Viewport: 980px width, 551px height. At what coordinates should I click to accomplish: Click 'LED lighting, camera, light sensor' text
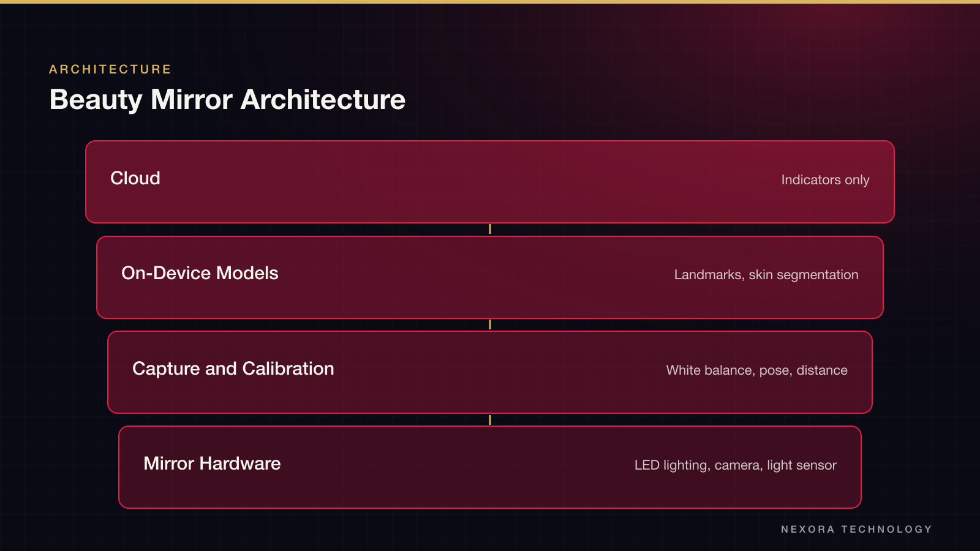click(x=736, y=465)
